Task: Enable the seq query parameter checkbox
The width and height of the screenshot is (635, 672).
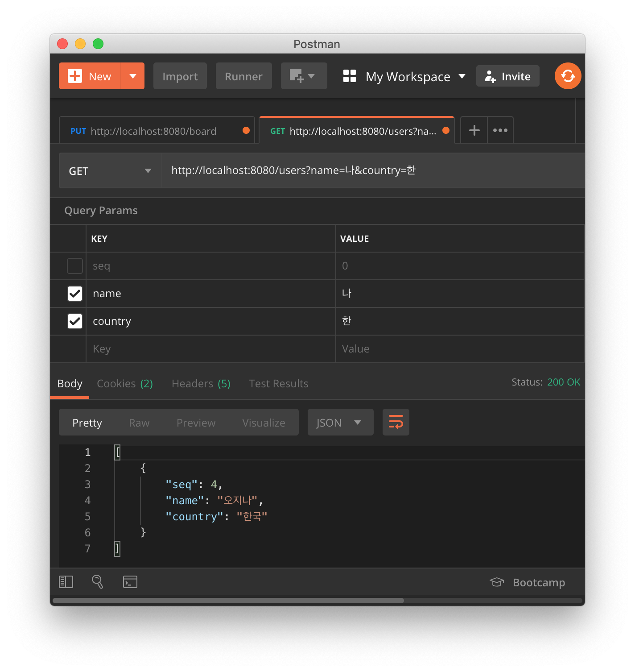Action: [75, 266]
